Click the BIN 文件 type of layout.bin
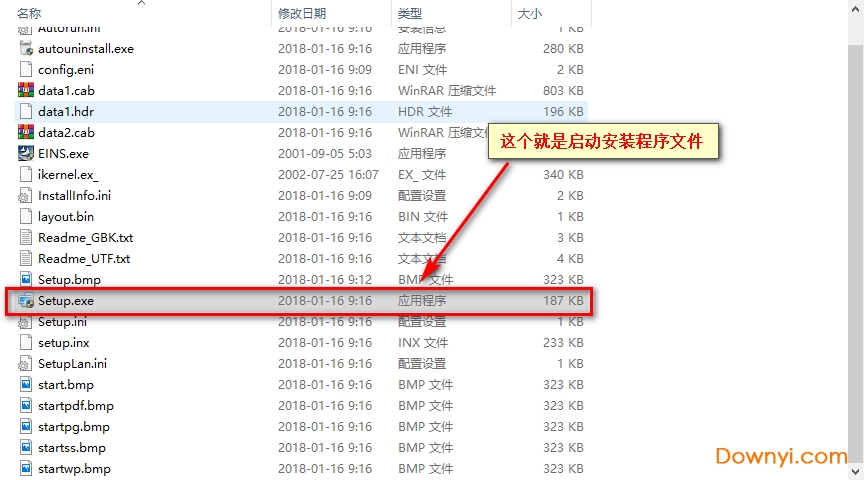Image resolution: width=864 pixels, height=480 pixels. pos(423,217)
